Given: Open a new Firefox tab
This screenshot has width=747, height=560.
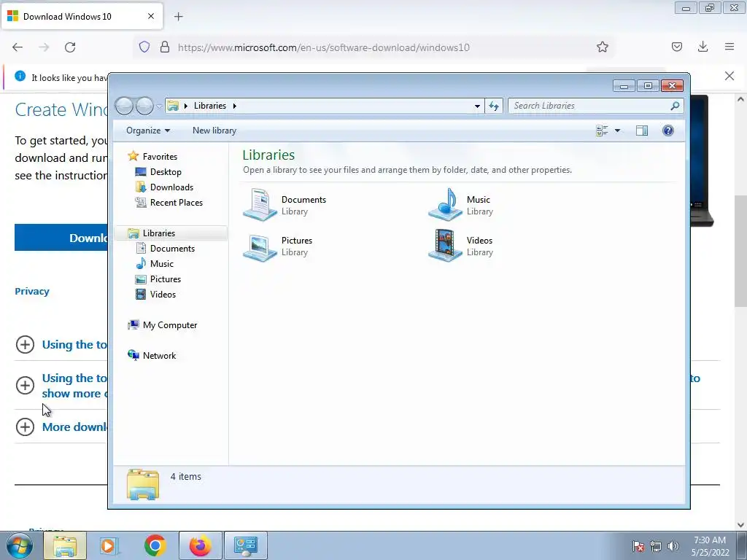Looking at the screenshot, I should 179,17.
